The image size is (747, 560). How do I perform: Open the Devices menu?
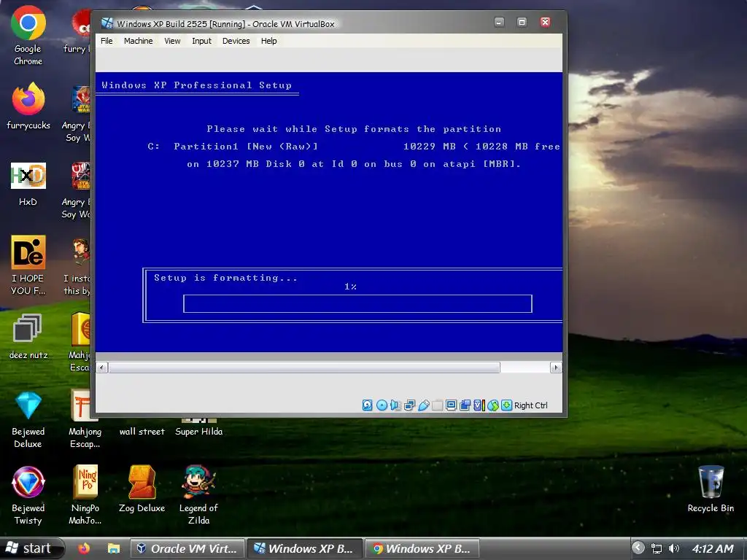236,41
